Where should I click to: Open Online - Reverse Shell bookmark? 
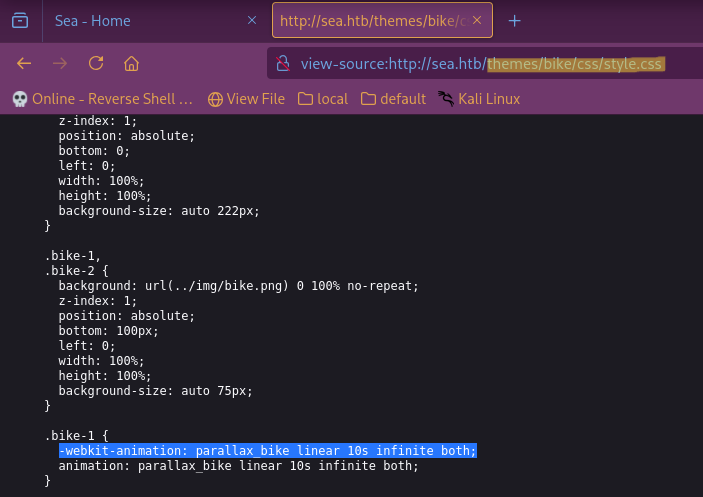(102, 99)
